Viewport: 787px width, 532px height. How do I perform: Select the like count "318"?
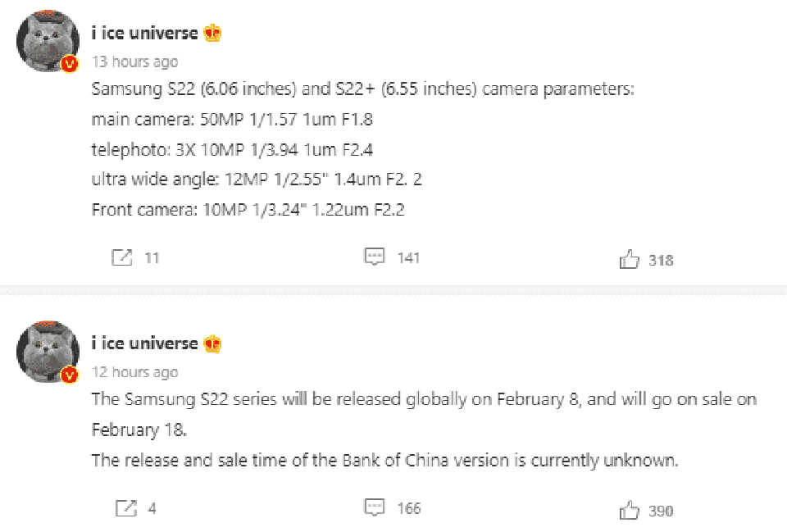click(x=661, y=260)
